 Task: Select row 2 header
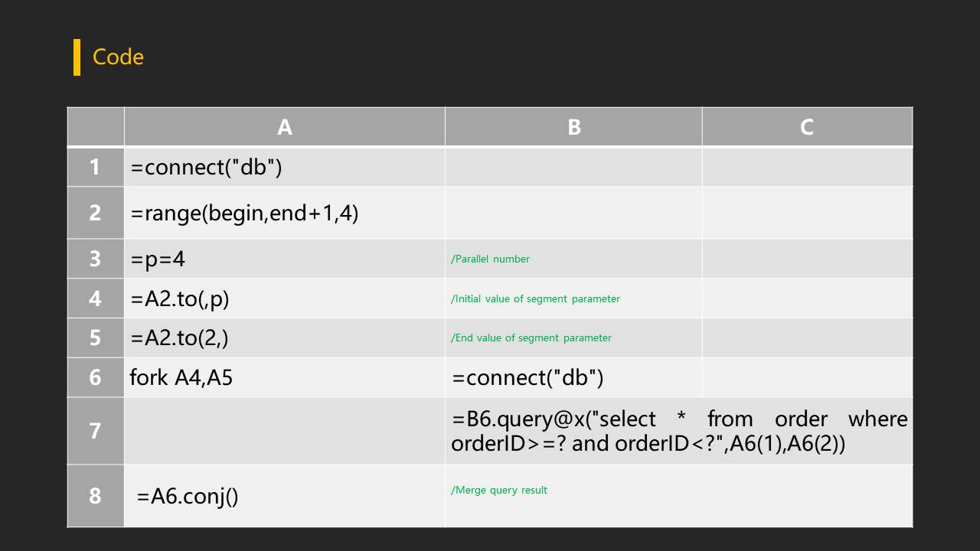95,212
